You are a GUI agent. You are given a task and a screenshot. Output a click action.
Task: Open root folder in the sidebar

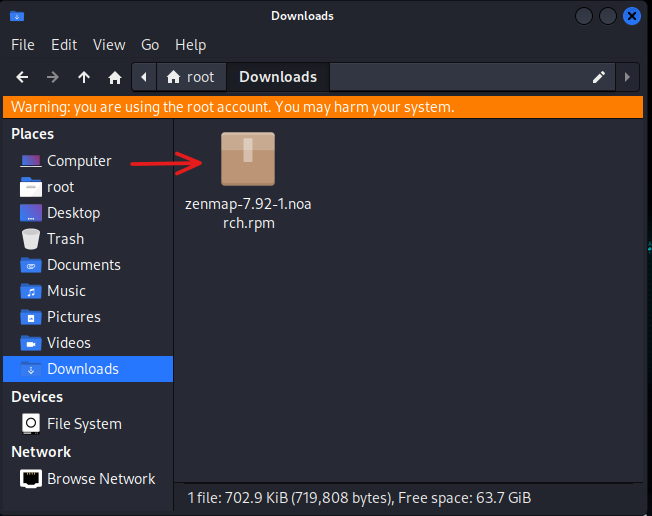point(88,187)
